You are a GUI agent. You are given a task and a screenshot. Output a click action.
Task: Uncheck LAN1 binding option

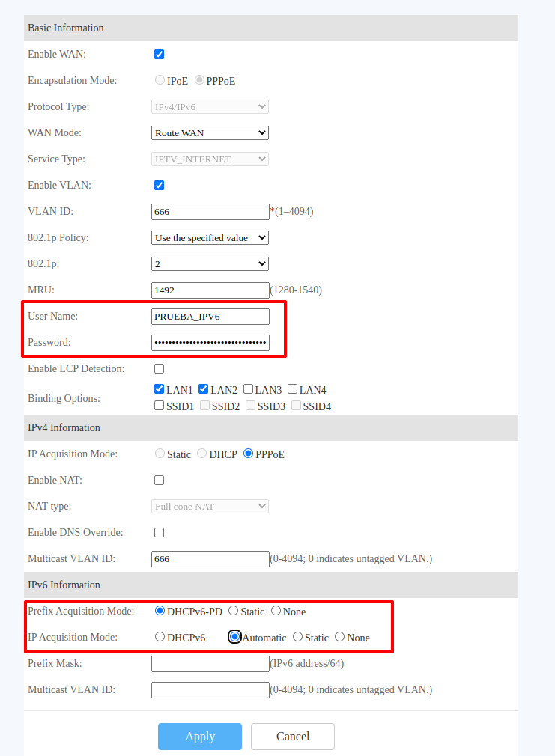pos(159,389)
